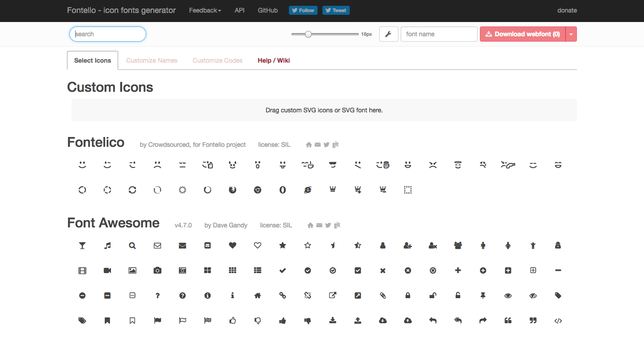Image resolution: width=644 pixels, height=338 pixels.
Task: Select the closed padlock icon
Action: [x=408, y=295]
